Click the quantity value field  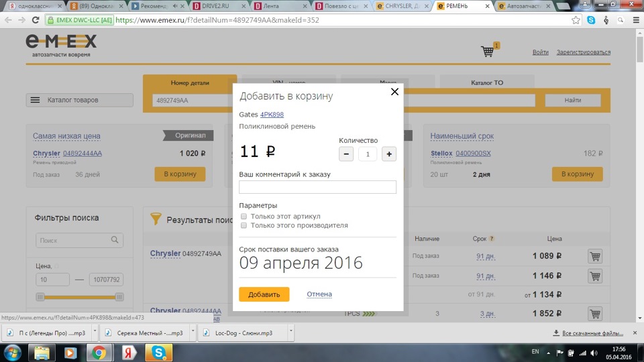(x=368, y=154)
